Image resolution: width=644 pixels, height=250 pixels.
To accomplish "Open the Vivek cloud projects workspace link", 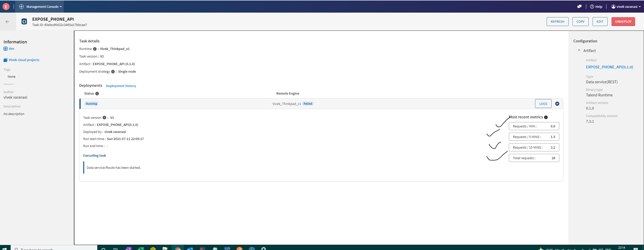I will point(24,60).
